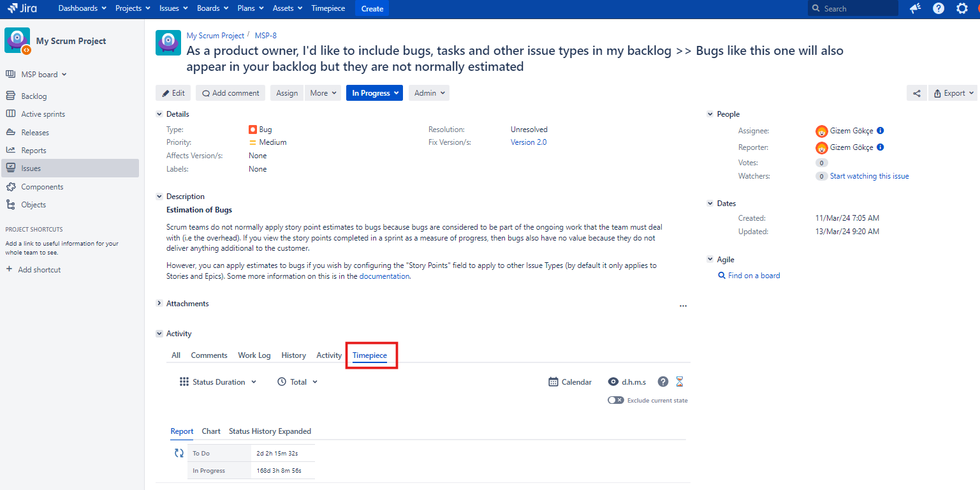Open the Timepiece help question mark icon

point(663,382)
